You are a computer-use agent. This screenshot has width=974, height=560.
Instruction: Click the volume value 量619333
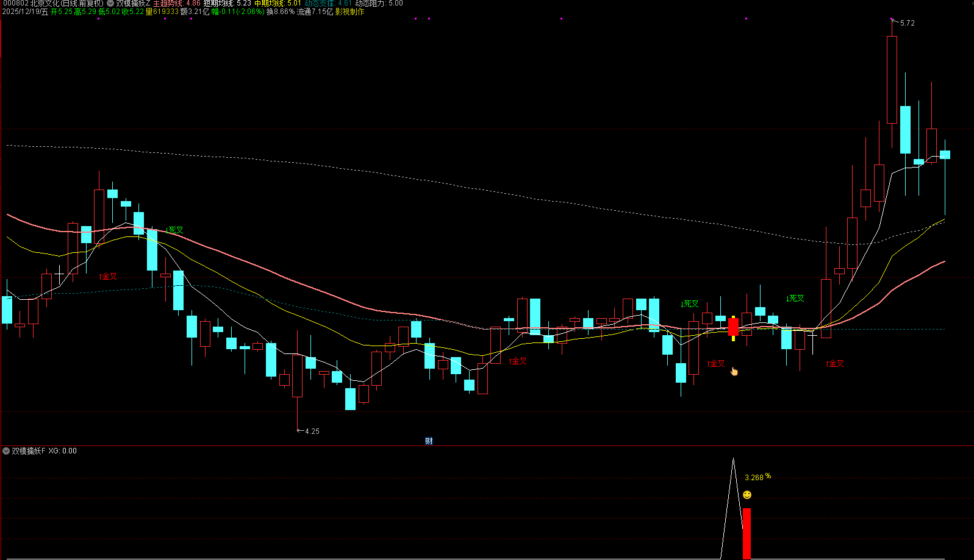click(162, 12)
